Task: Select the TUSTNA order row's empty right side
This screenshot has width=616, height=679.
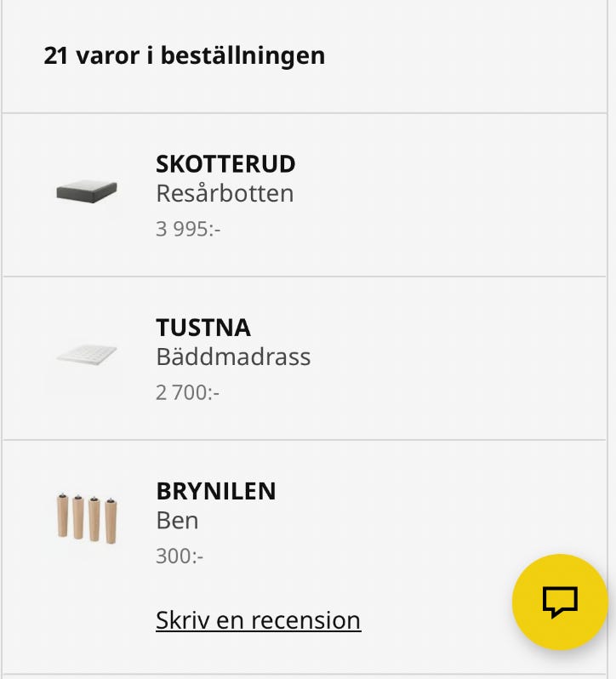Action: pos(476,358)
